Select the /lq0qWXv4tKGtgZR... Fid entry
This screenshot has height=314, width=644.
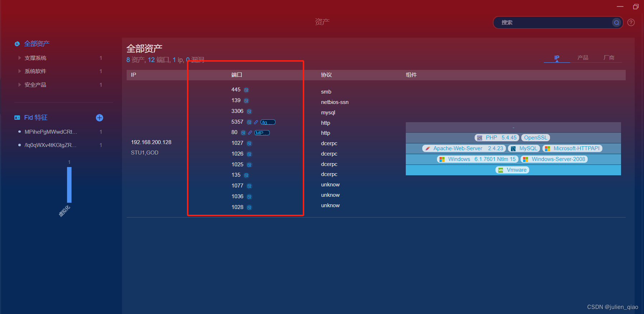[51, 145]
